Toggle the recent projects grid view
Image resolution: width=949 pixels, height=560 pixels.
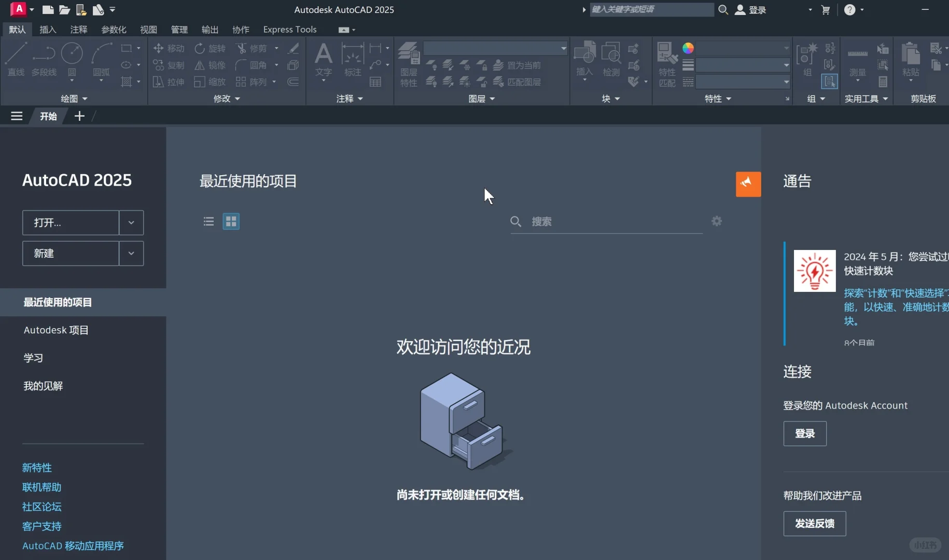point(230,221)
